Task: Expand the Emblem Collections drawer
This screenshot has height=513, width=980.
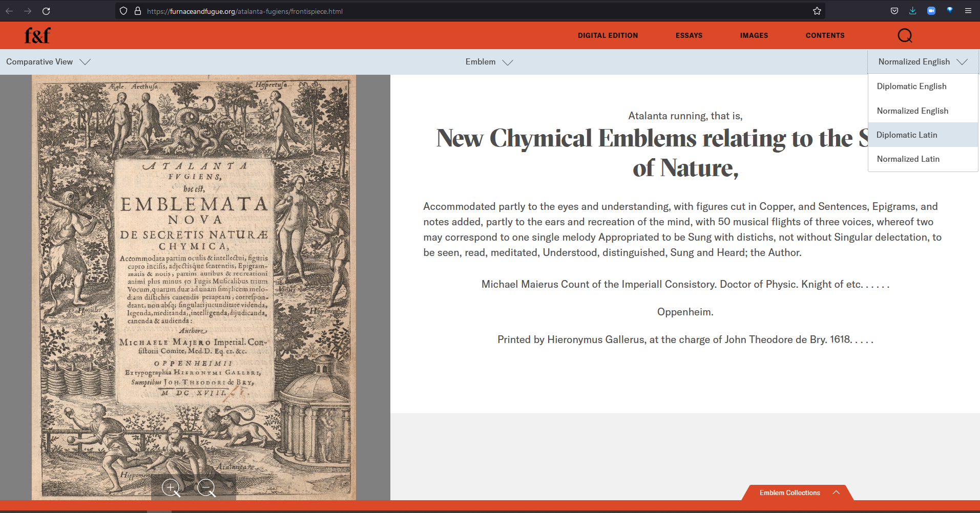Action: 798,493
